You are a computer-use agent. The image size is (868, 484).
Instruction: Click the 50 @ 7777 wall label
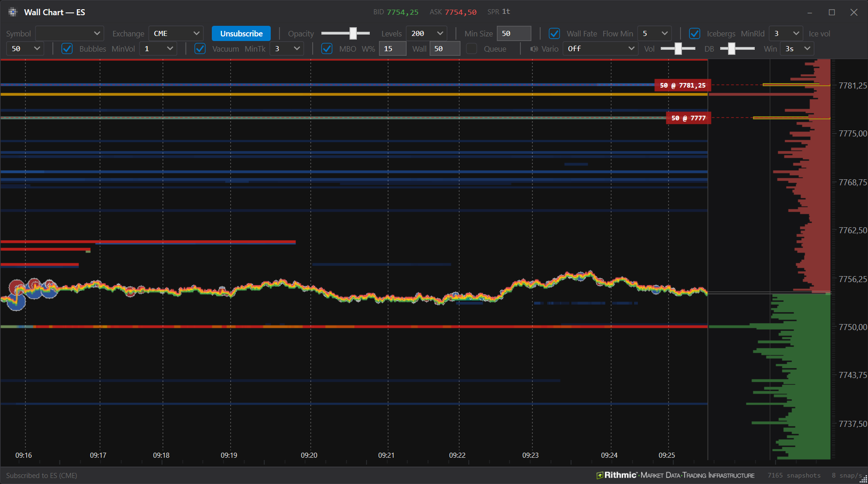pos(688,118)
